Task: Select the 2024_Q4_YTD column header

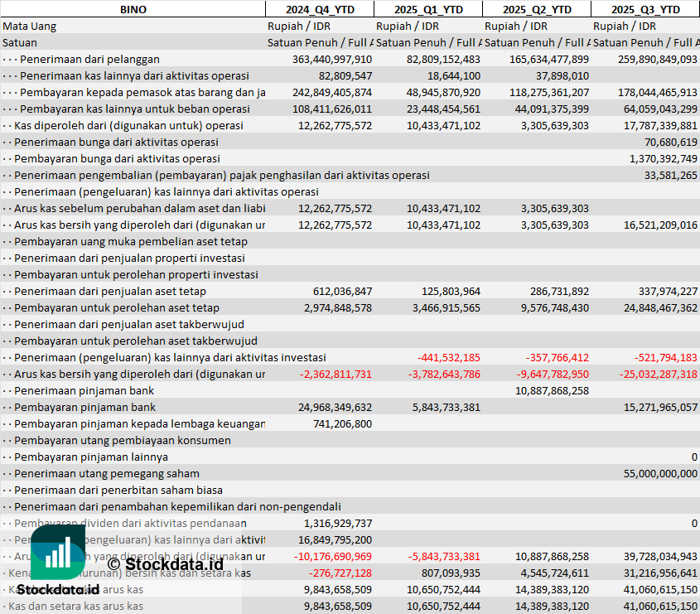Action: coord(319,9)
